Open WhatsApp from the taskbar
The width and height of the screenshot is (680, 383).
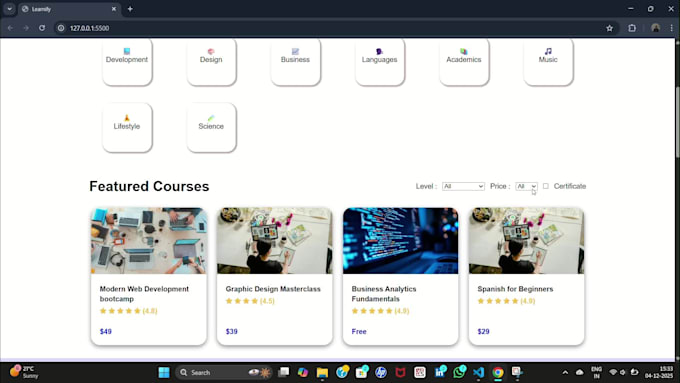click(459, 373)
